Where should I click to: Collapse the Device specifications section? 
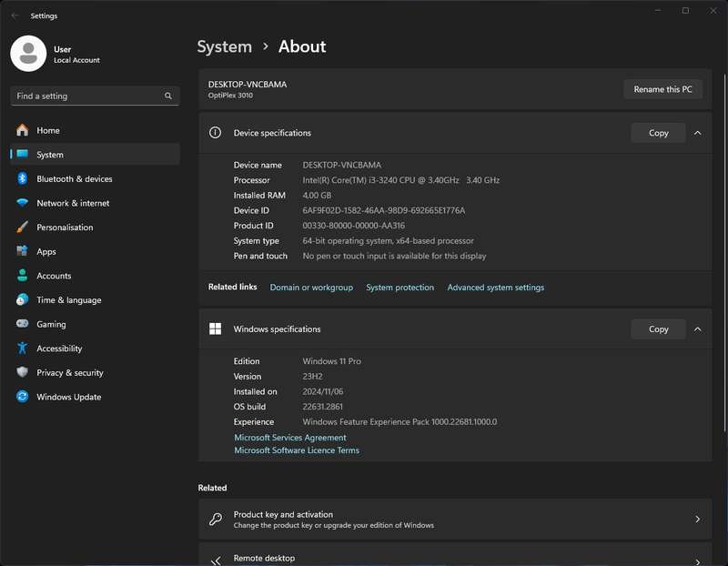[x=697, y=133]
